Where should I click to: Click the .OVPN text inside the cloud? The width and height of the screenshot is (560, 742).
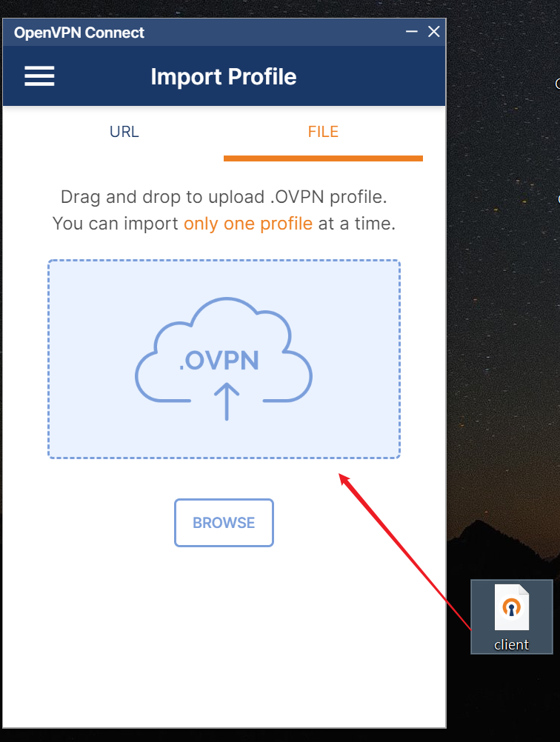click(x=219, y=361)
